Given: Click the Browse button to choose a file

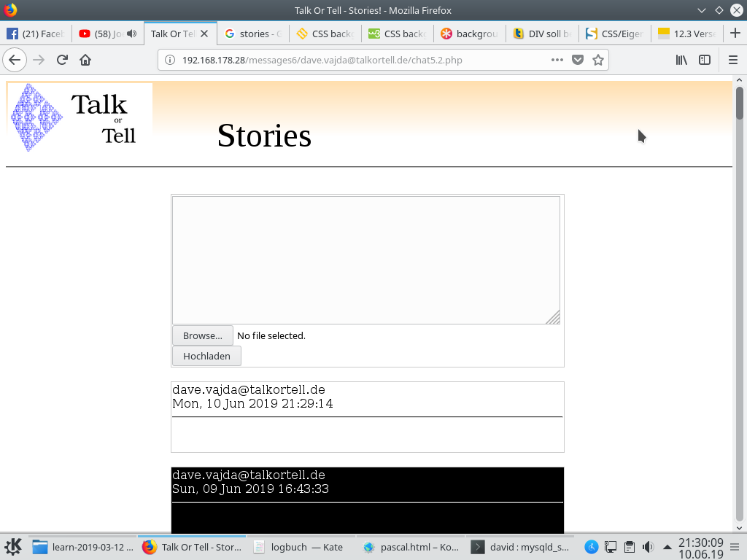Looking at the screenshot, I should point(202,335).
